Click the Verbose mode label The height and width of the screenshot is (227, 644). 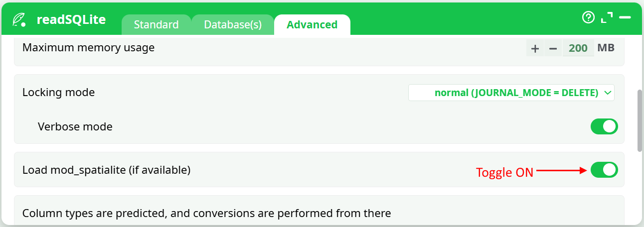click(x=75, y=127)
